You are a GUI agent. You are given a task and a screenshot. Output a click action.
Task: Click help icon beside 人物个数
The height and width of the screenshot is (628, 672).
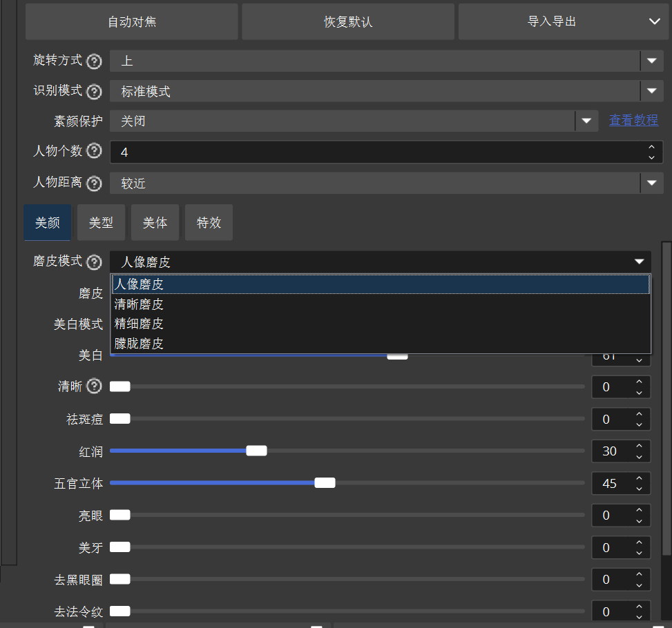pos(95,152)
